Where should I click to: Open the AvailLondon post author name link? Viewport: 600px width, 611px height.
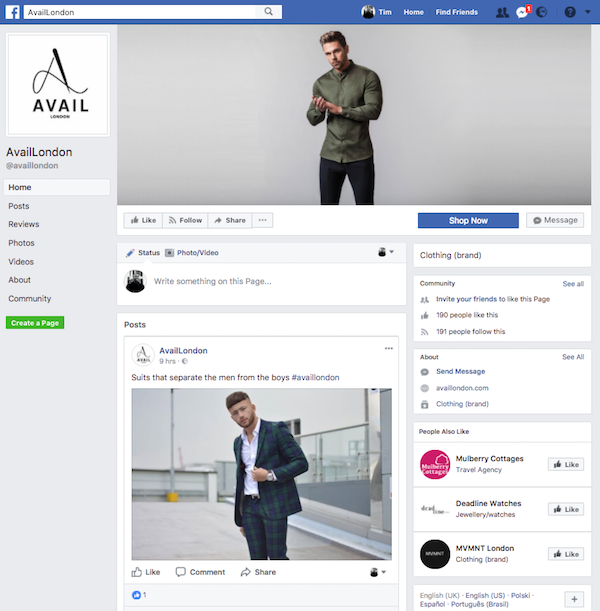[x=184, y=351]
